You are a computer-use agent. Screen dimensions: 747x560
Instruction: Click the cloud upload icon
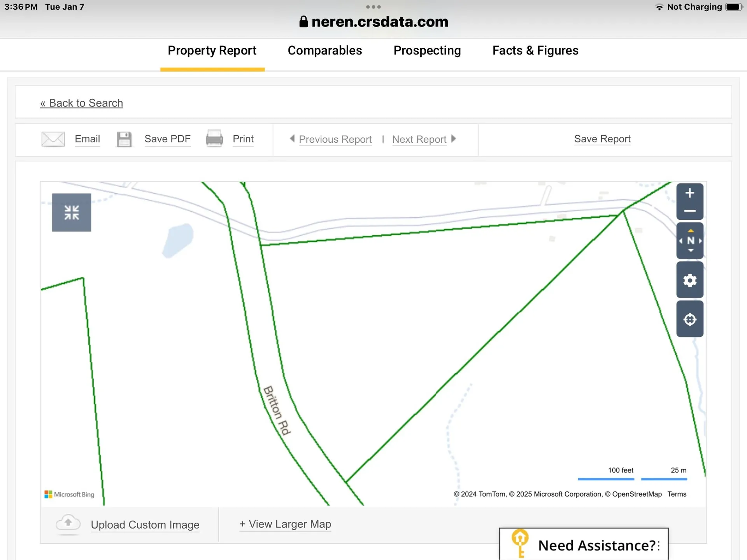[68, 523]
